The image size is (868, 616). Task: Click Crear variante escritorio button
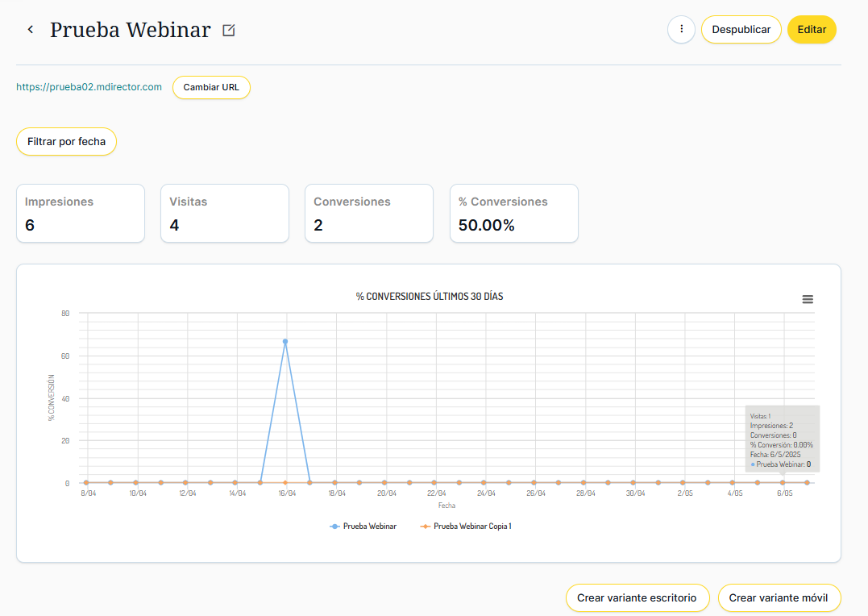pyautogui.click(x=637, y=598)
